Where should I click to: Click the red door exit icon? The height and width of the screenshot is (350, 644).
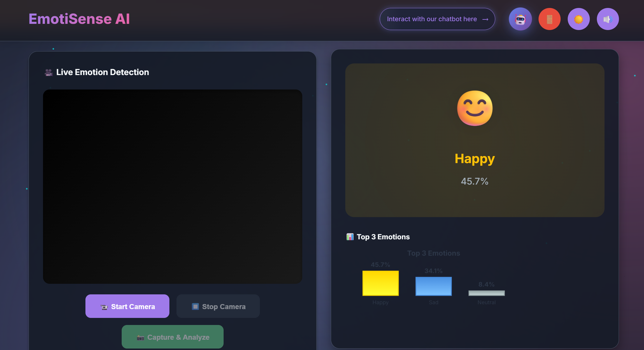tap(549, 19)
